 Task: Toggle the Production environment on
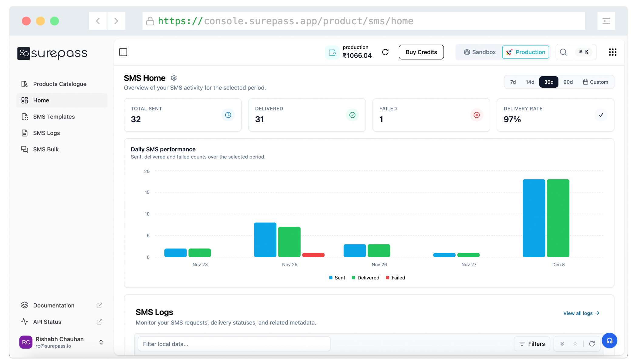[x=525, y=52]
